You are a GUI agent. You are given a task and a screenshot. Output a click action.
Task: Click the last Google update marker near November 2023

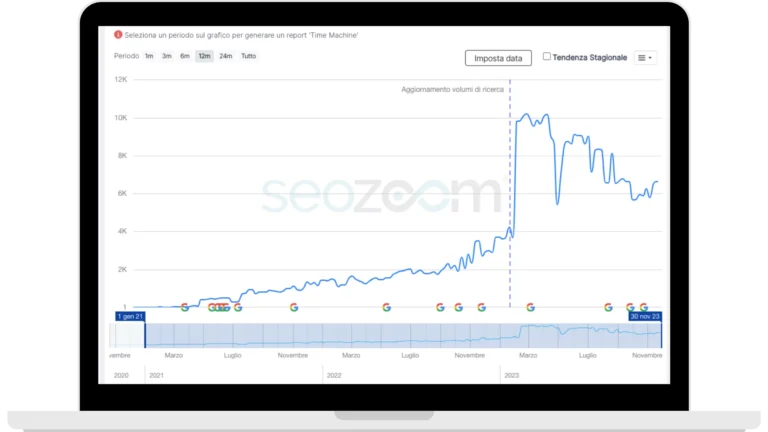coord(644,307)
